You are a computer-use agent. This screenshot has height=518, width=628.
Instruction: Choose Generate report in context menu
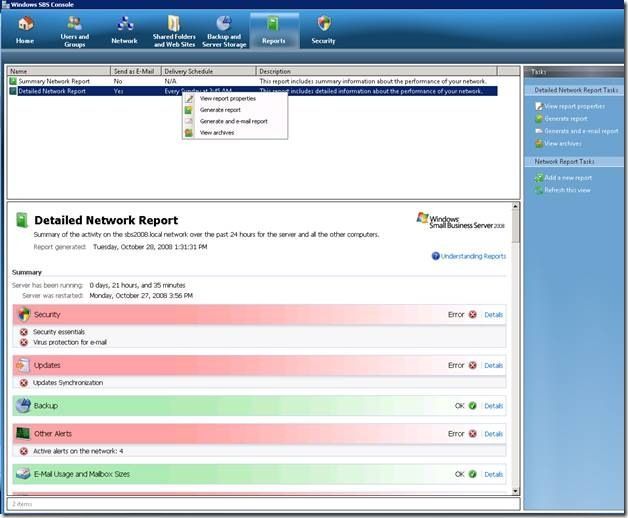click(220, 110)
